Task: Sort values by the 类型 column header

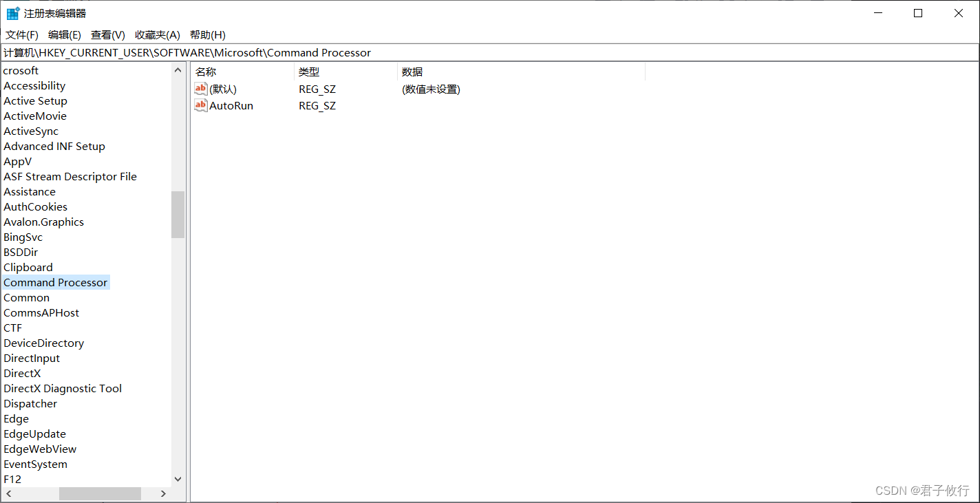Action: coord(309,71)
